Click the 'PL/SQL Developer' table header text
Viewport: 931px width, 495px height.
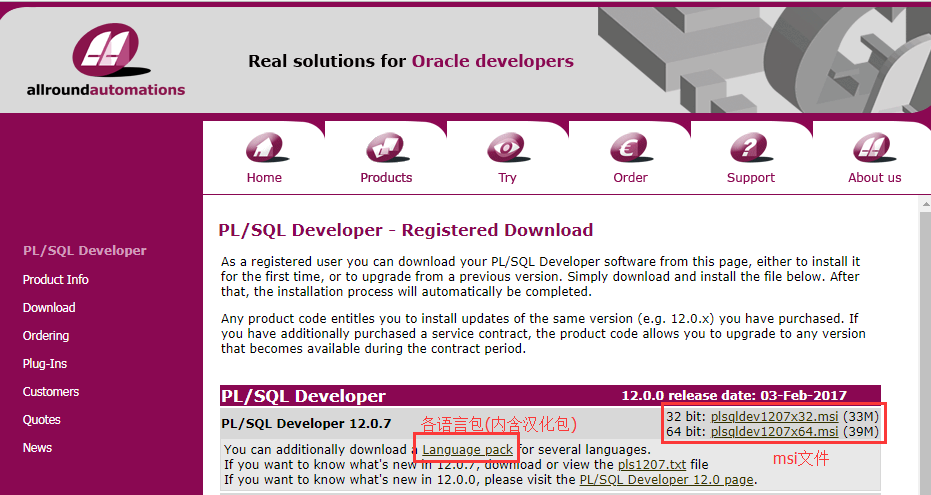pos(303,396)
